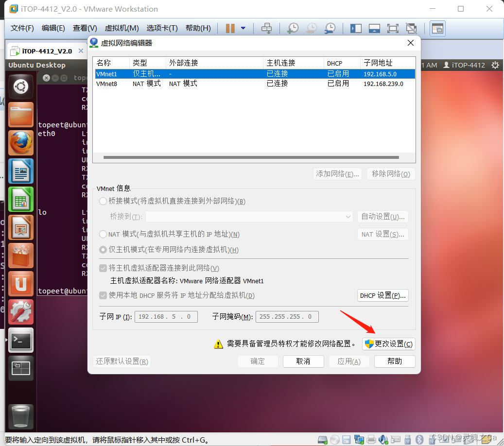
Task: Close the Ubuntu terminal window button
Action: 46,78
